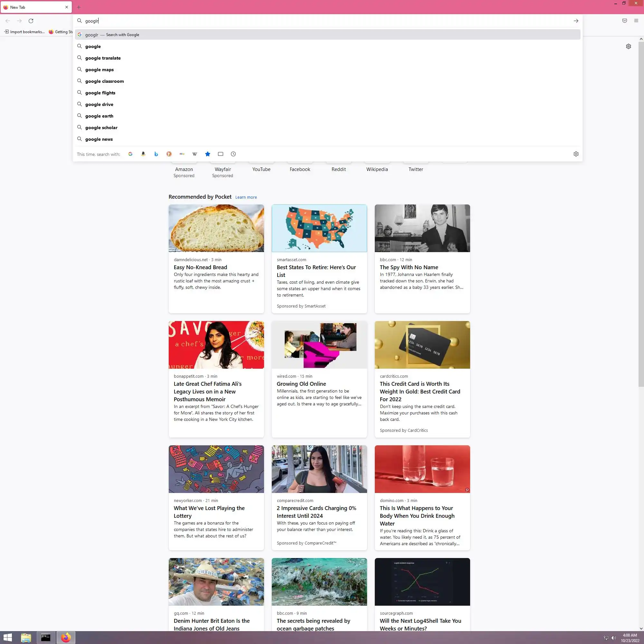Search with Bing one-off engine icon
The image size is (644, 644).
tap(156, 154)
